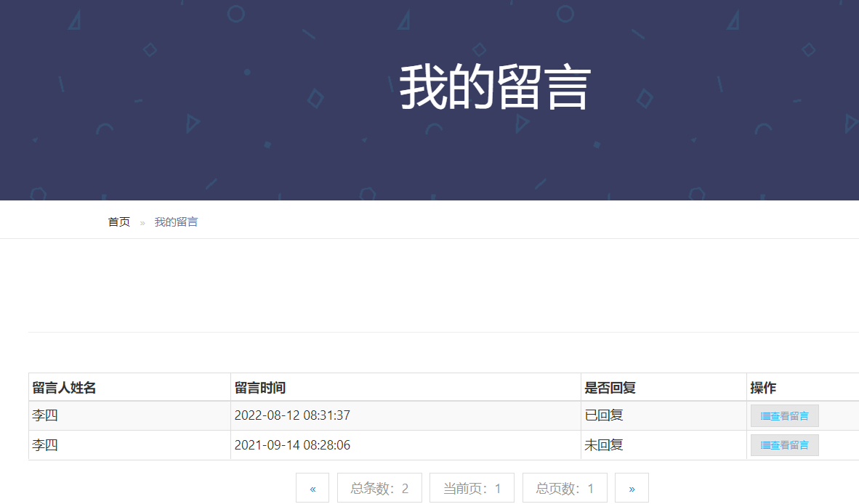Click the 留言时间 column header

tap(257, 387)
